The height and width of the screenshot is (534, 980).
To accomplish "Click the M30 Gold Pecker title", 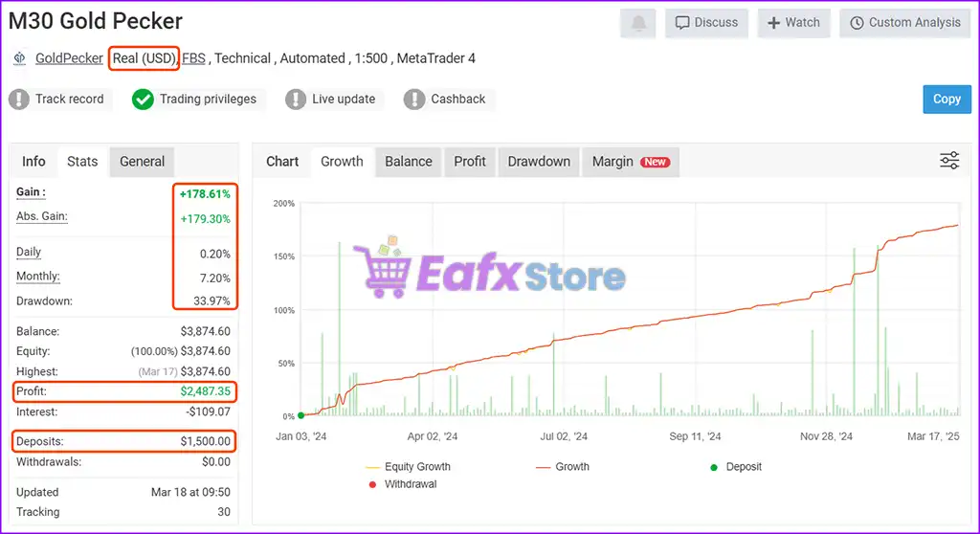I will [x=96, y=21].
